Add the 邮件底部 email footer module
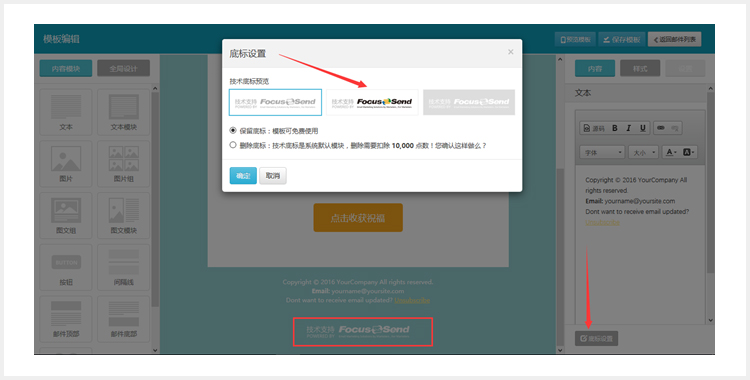The width and height of the screenshot is (750, 380). [x=123, y=319]
